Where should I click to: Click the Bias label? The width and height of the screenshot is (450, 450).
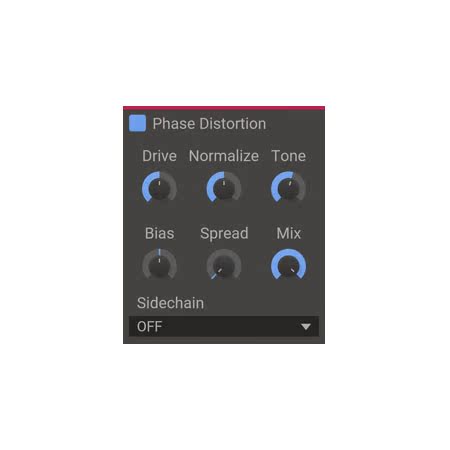(x=159, y=233)
